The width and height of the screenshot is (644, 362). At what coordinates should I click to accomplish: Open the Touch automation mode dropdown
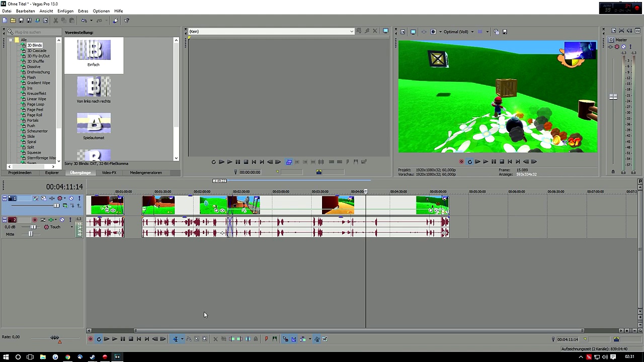(x=71, y=227)
